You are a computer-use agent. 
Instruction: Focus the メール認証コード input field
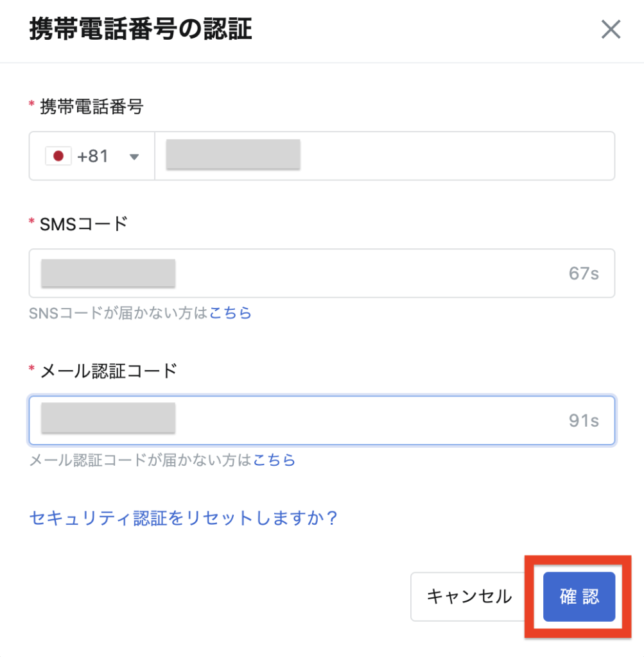pos(322,420)
